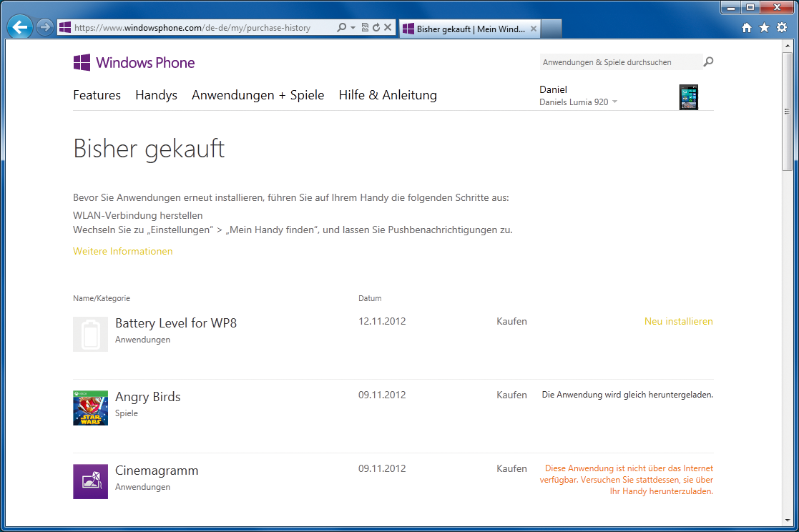Open the 'Weitere Informationen' link
This screenshot has height=532, width=799.
point(123,251)
